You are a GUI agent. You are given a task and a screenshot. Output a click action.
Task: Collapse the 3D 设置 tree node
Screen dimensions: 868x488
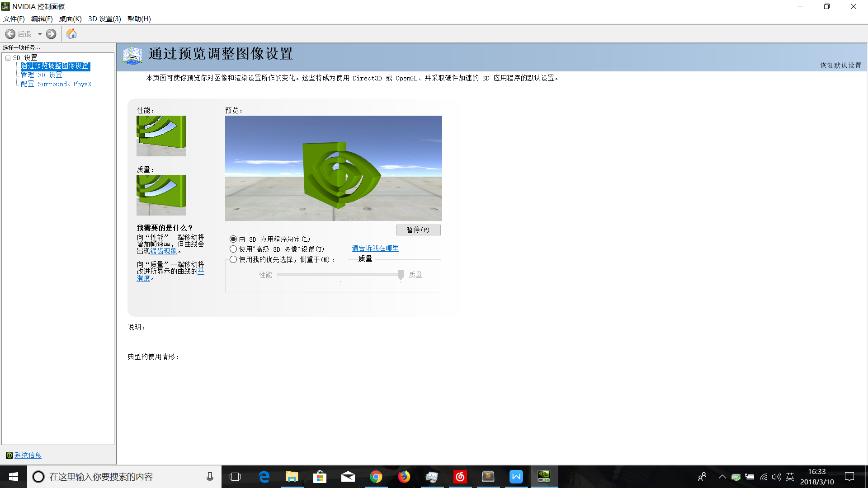(8, 58)
